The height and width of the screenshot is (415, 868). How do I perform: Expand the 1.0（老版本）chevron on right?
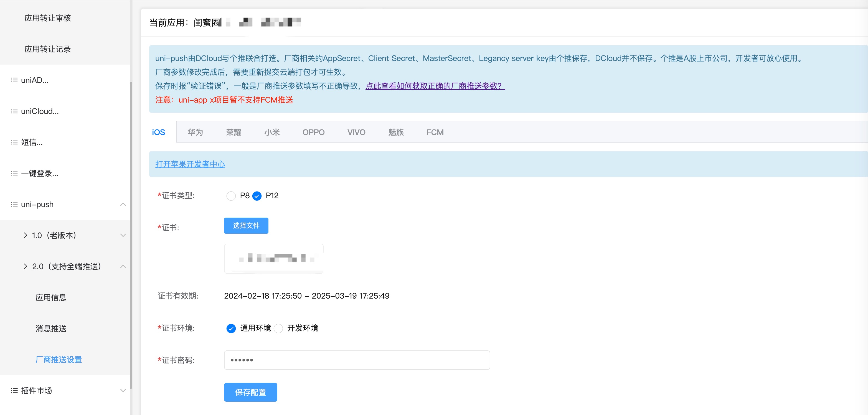click(x=123, y=235)
